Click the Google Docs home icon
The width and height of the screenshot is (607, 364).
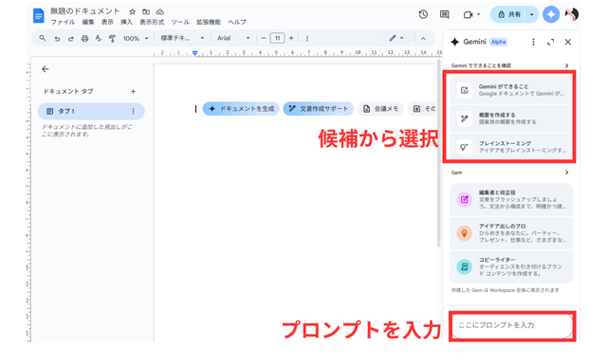38,16
